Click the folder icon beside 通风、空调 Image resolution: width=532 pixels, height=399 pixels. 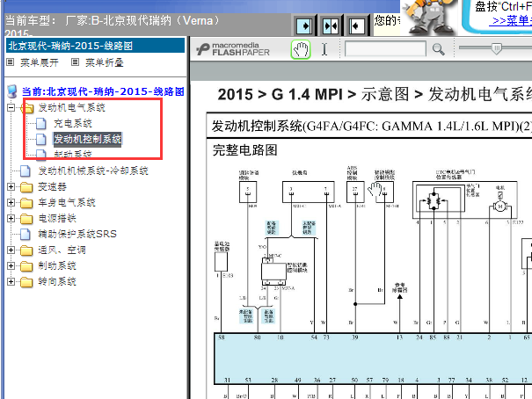point(26,250)
